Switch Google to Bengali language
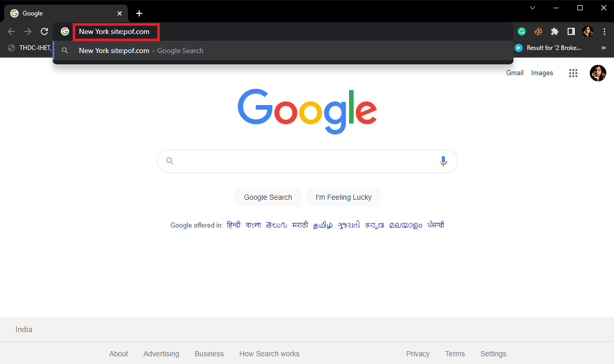614x364 pixels. point(253,225)
